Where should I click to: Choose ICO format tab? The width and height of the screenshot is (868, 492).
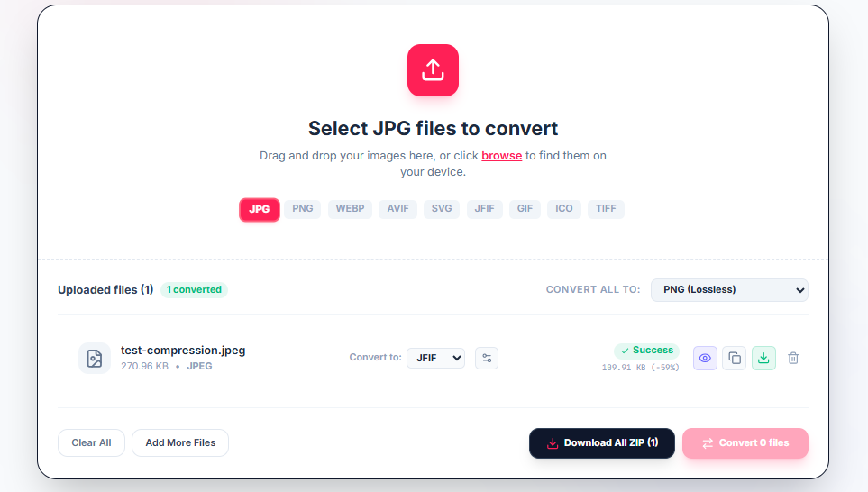[564, 209]
